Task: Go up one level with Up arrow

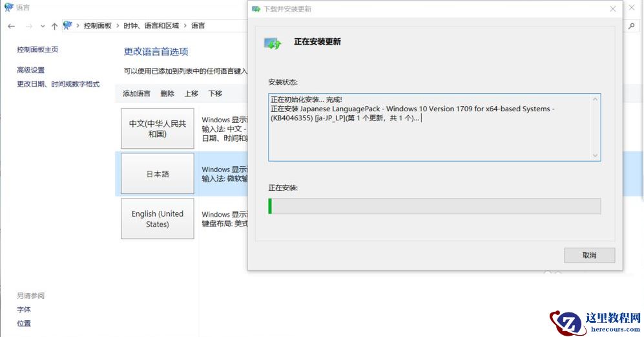Action: coord(54,26)
